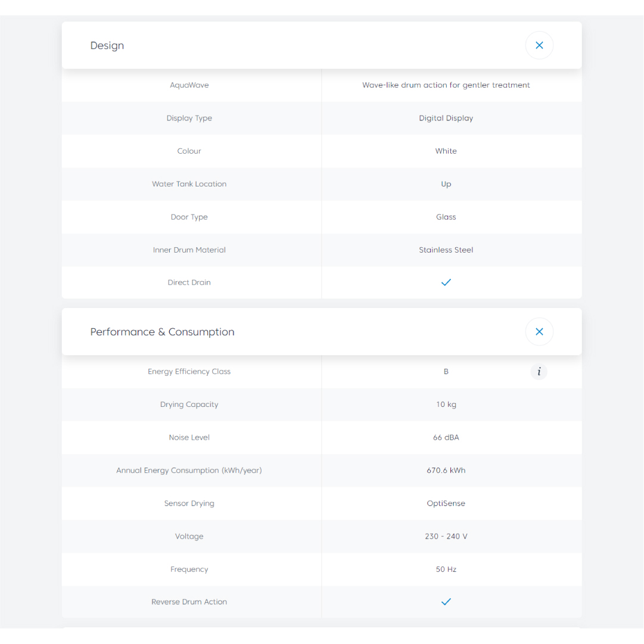644x644 pixels.
Task: Collapse the Design section using its X icon
Action: click(x=539, y=45)
